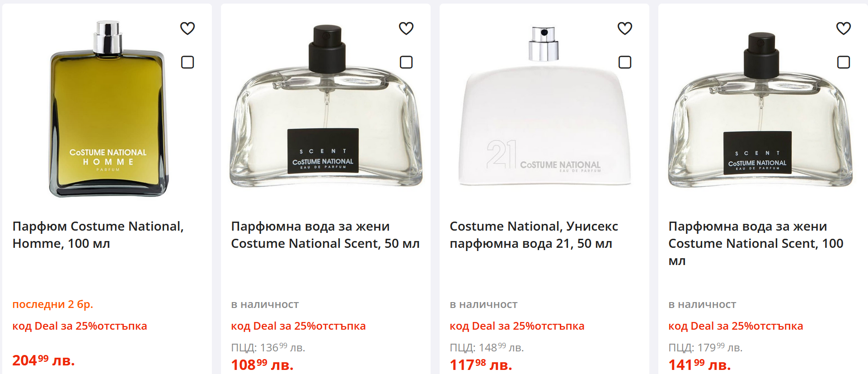Click the 141.99 лв. price
Viewport: 868px width, 374px height.
tap(699, 365)
